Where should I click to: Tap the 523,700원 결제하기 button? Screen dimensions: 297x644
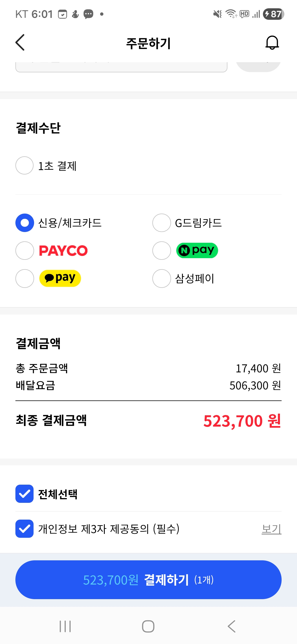pyautogui.click(x=148, y=580)
